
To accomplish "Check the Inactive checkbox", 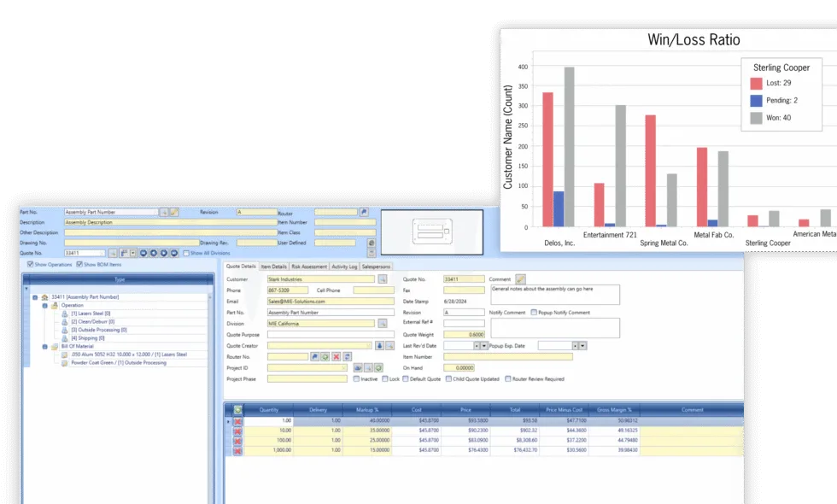I will pos(357,379).
